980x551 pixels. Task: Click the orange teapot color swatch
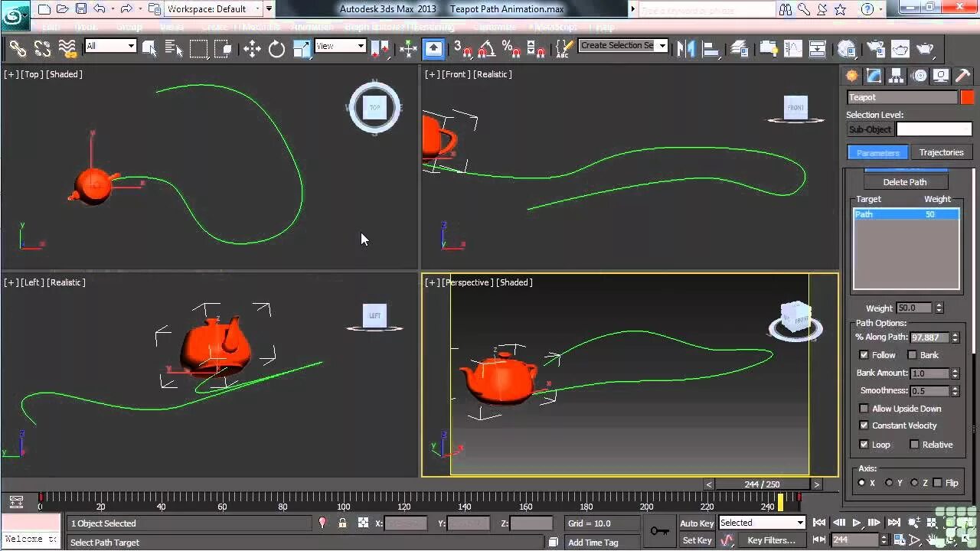(x=967, y=97)
